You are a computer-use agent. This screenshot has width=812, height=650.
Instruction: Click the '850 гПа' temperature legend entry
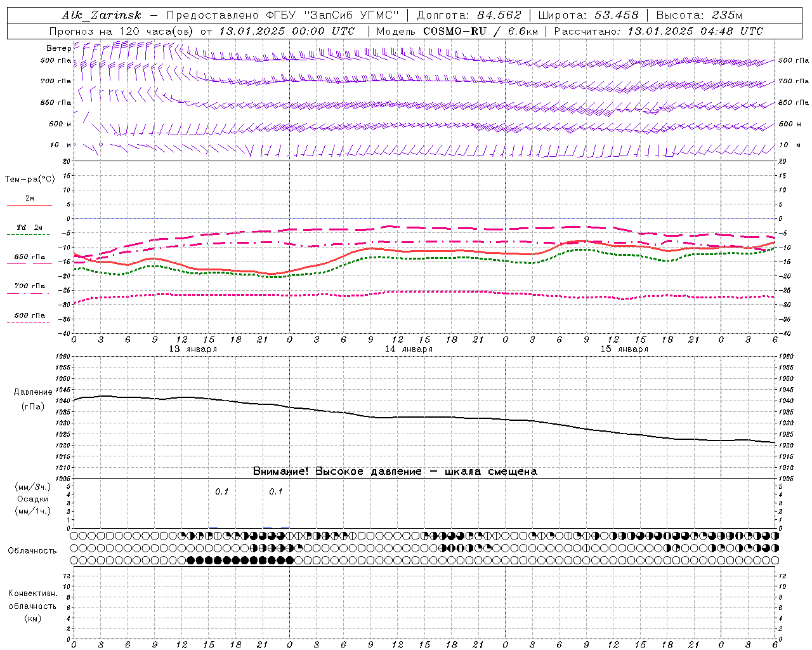point(29,260)
